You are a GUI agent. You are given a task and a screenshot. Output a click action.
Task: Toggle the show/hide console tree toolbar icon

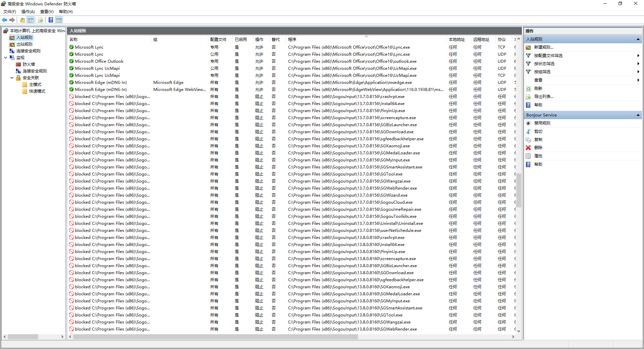point(31,20)
